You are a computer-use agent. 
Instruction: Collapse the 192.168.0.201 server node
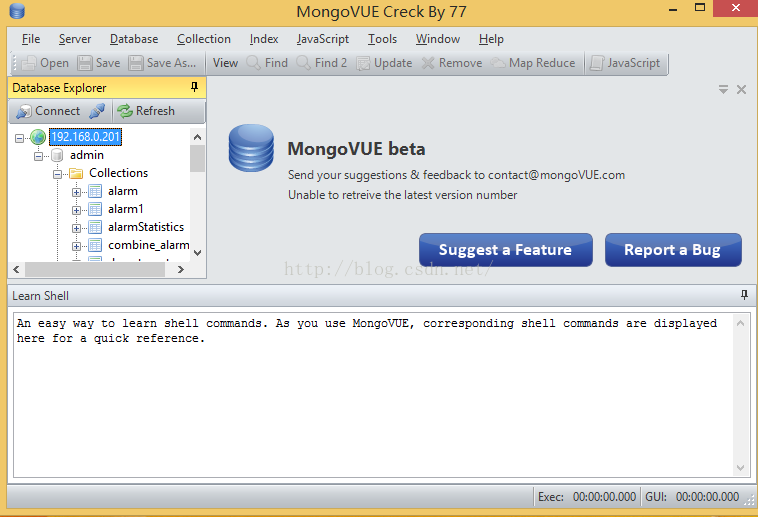[19, 138]
